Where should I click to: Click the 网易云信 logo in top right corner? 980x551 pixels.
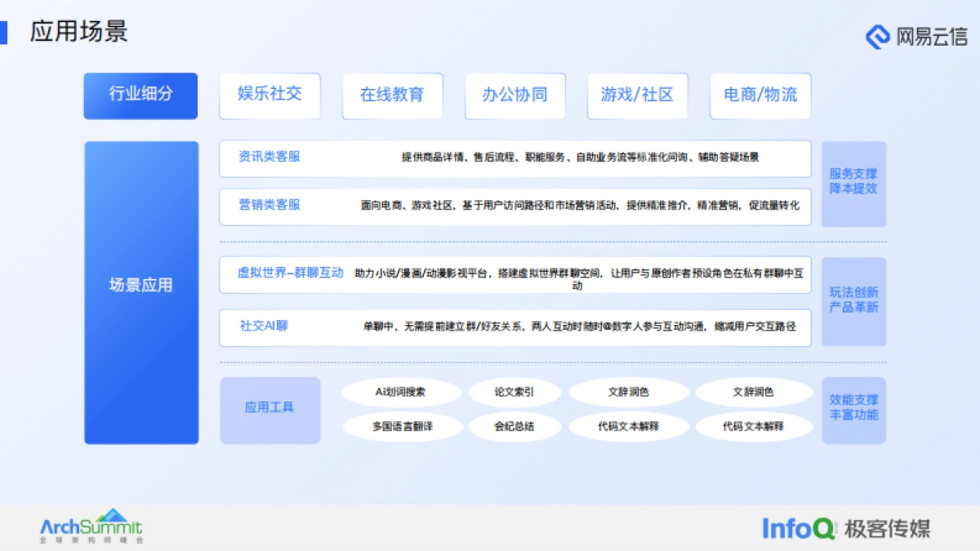[x=915, y=38]
